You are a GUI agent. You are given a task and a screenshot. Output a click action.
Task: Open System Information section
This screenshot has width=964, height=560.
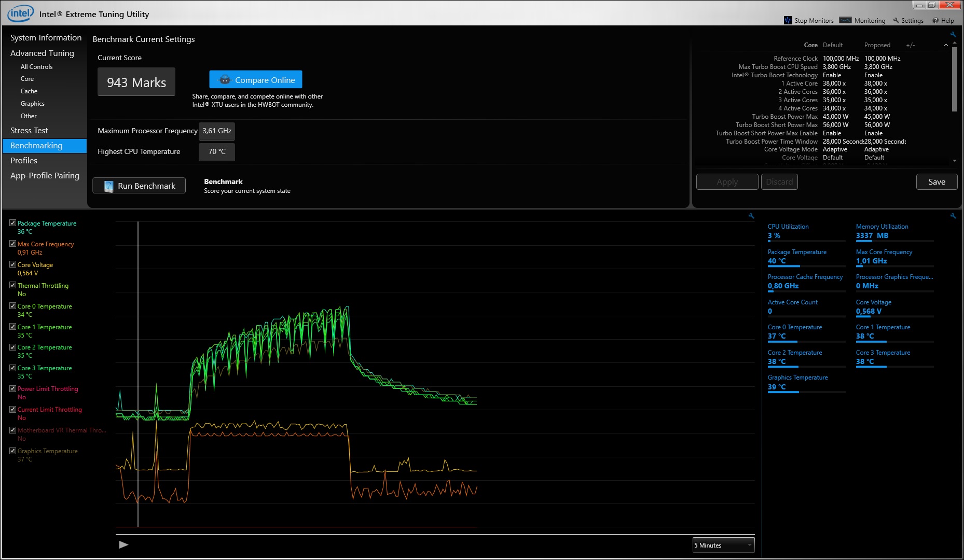(46, 38)
